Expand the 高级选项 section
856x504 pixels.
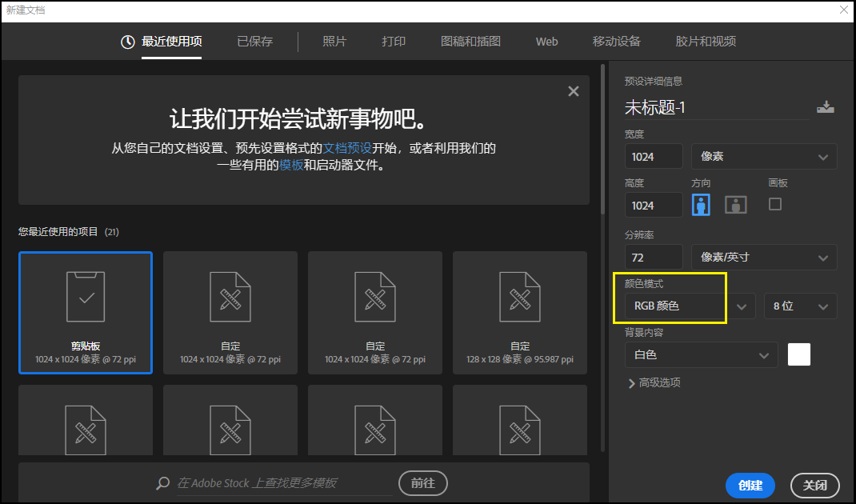[656, 382]
